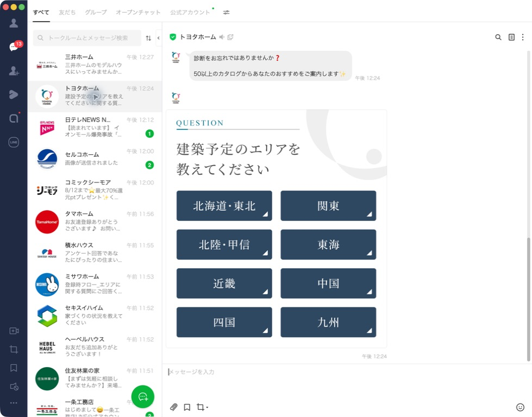Open the セルコホーム chat
The image size is (532, 417).
click(x=95, y=159)
